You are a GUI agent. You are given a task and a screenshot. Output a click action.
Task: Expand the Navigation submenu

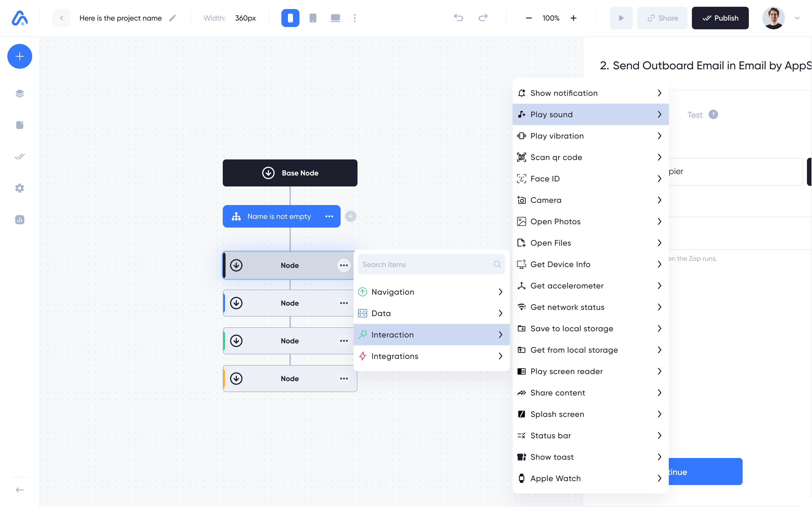[x=431, y=292]
